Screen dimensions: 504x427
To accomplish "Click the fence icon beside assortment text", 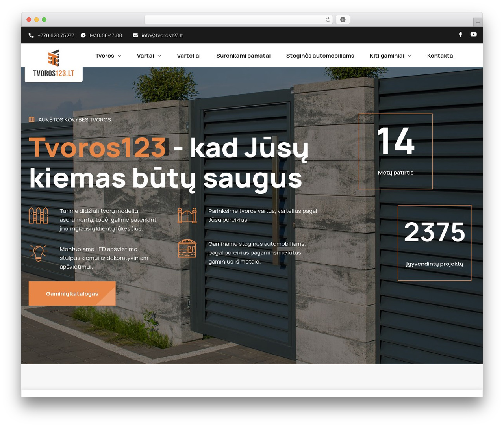I will [x=39, y=215].
